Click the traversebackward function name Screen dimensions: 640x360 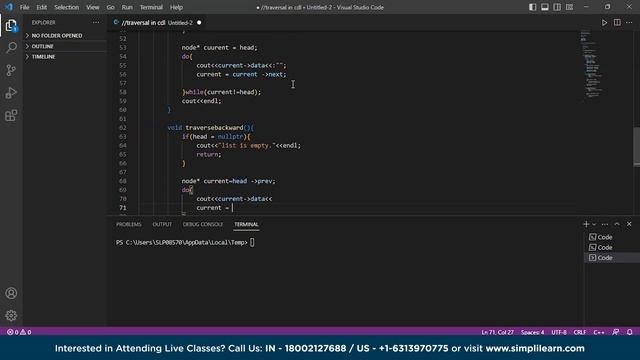tap(214, 128)
